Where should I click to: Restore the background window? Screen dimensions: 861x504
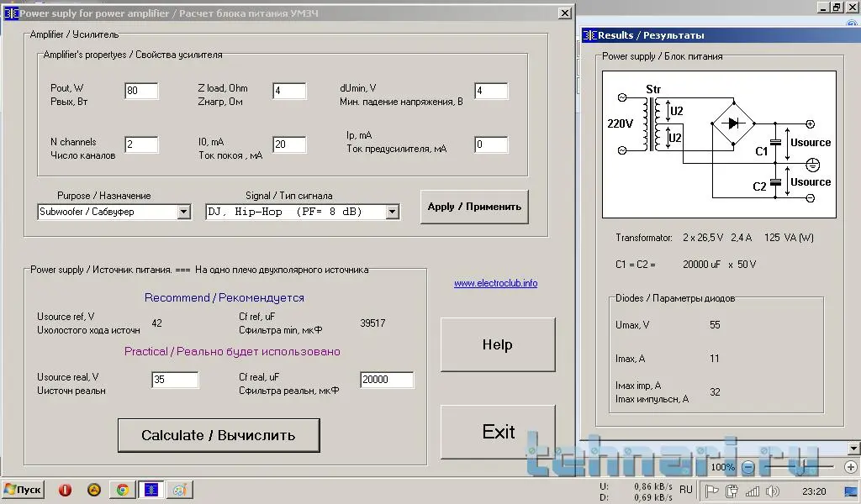tap(837, 7)
